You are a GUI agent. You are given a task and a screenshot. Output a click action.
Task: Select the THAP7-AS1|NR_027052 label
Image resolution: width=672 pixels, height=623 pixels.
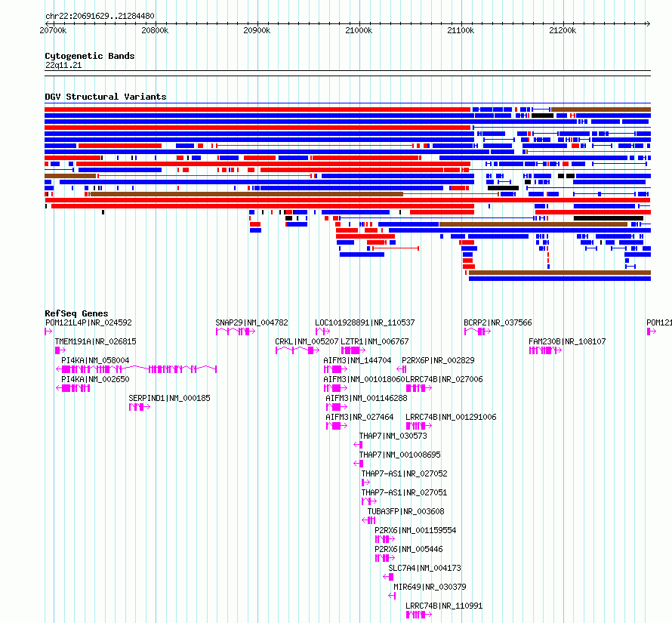coord(404,473)
